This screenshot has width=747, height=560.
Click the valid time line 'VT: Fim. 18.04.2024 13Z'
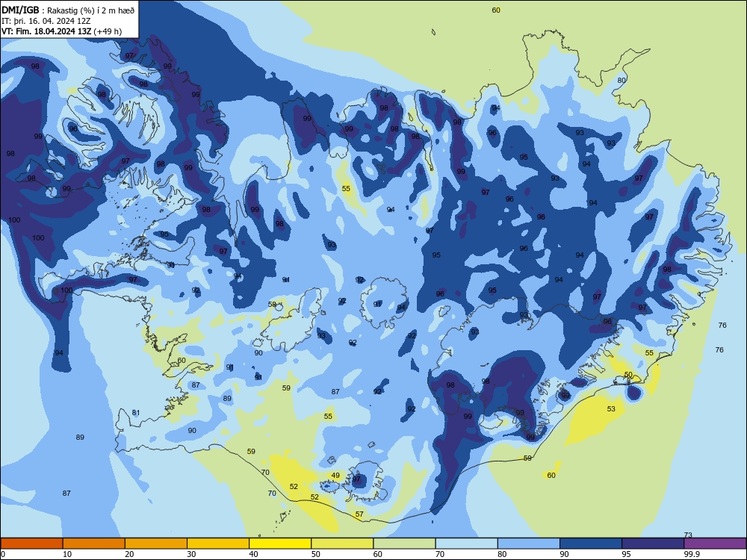[x=46, y=31]
